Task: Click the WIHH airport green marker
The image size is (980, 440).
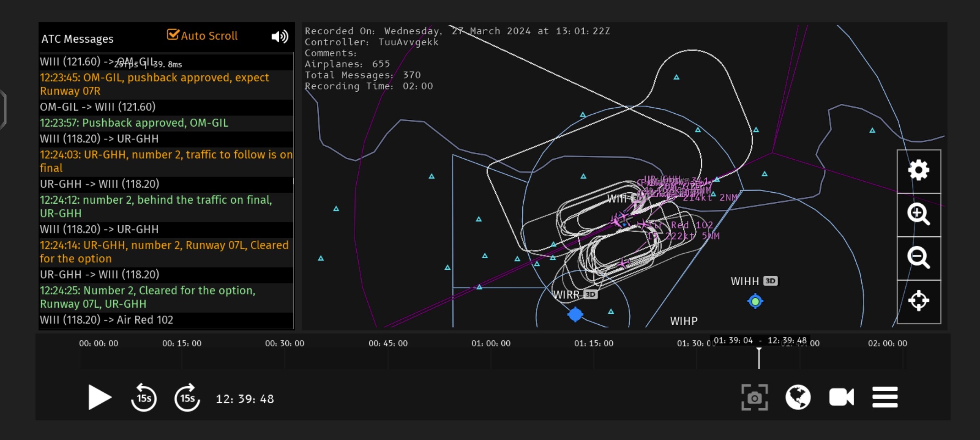Action: [755, 301]
